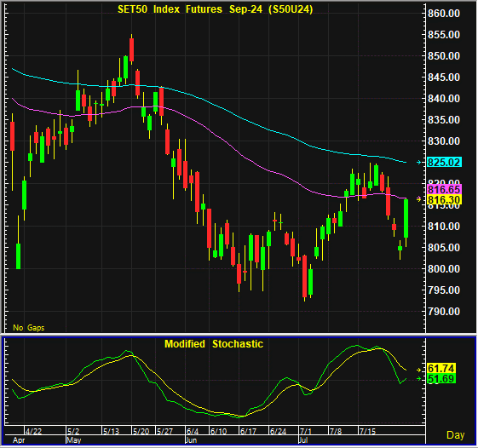Click the tallest red candle at the May peak
Screen dimensions: 478x448
tap(132, 49)
